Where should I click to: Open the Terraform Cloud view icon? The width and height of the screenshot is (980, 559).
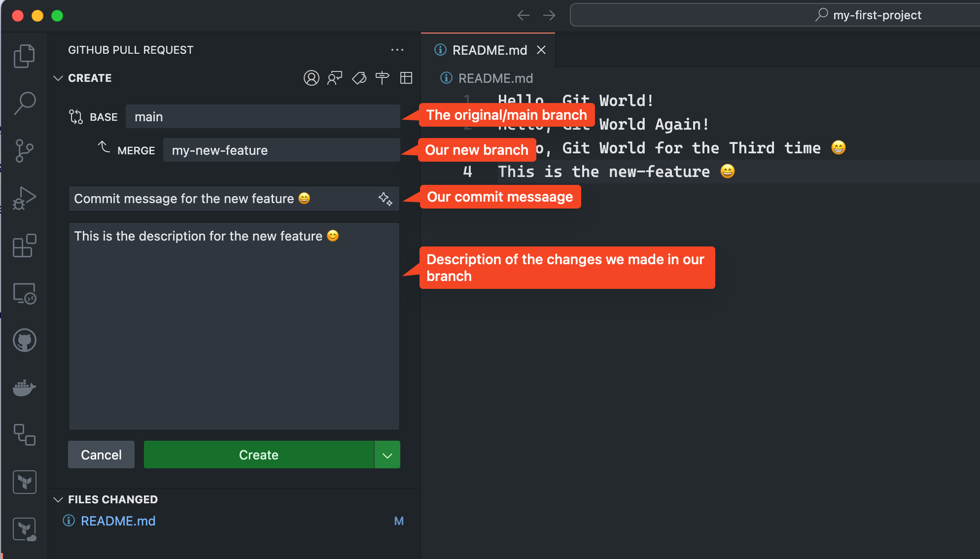[x=24, y=529]
